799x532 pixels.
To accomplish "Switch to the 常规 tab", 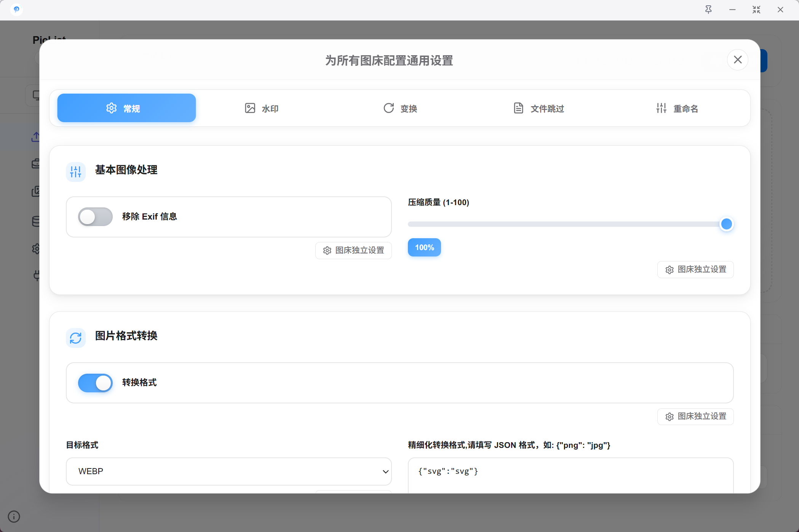I will click(126, 108).
